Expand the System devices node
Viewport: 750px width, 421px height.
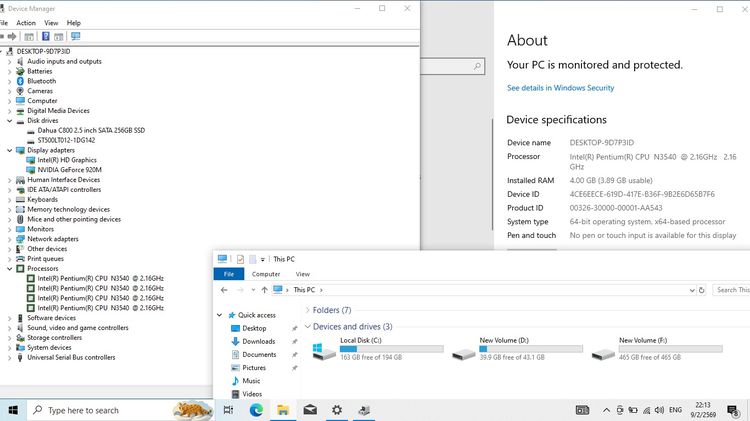pyautogui.click(x=9, y=348)
